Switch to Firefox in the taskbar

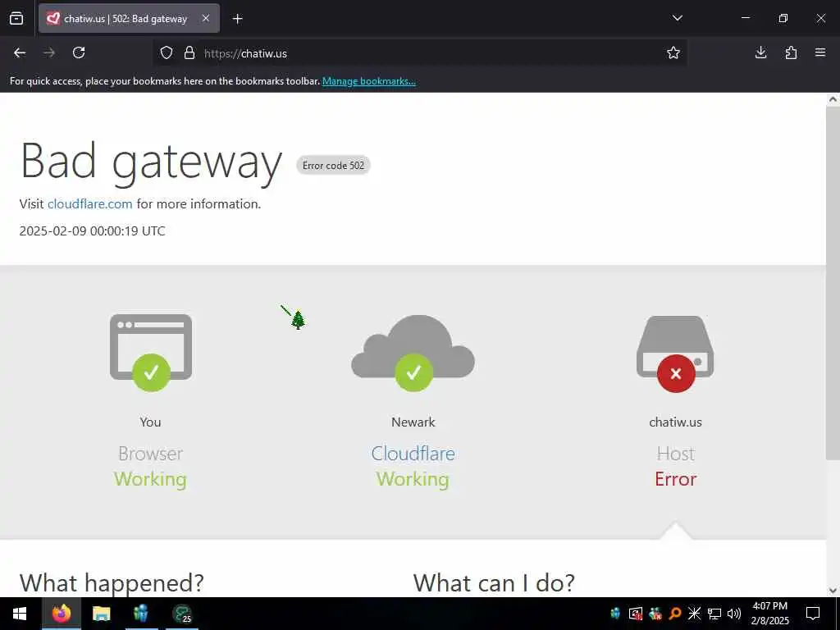[x=62, y=614]
